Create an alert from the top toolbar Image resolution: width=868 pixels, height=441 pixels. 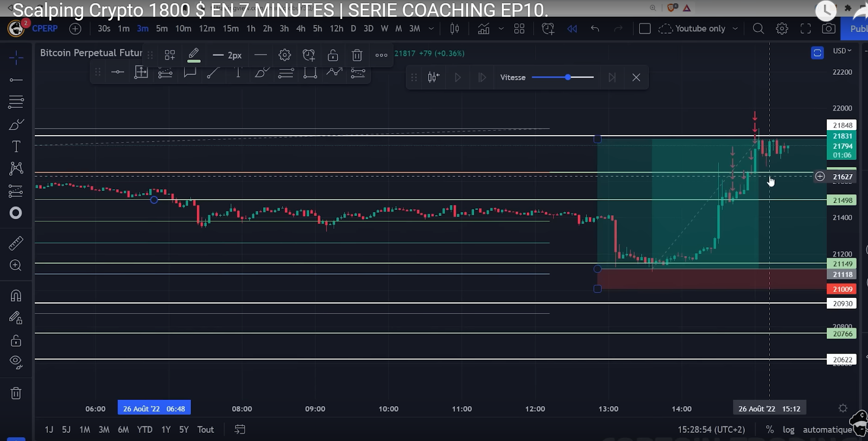coord(548,29)
